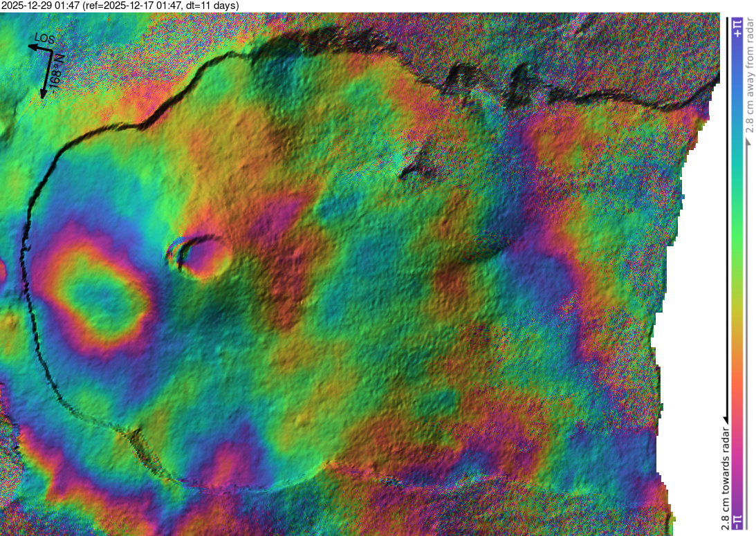Screen dimensions: 756x536
Task: Click the "2.8 cm towards radar" label
Action: pos(726,479)
